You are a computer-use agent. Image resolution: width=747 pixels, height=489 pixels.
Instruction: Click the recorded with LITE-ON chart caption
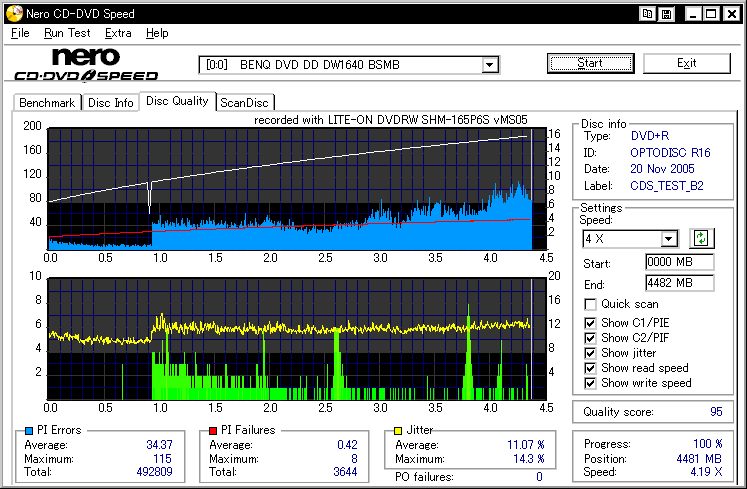pos(391,120)
